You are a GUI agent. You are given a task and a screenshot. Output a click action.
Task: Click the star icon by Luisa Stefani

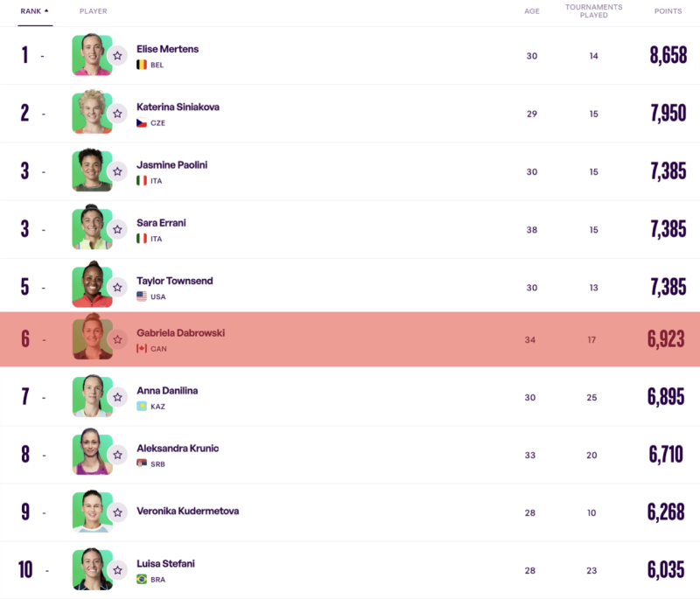[117, 569]
